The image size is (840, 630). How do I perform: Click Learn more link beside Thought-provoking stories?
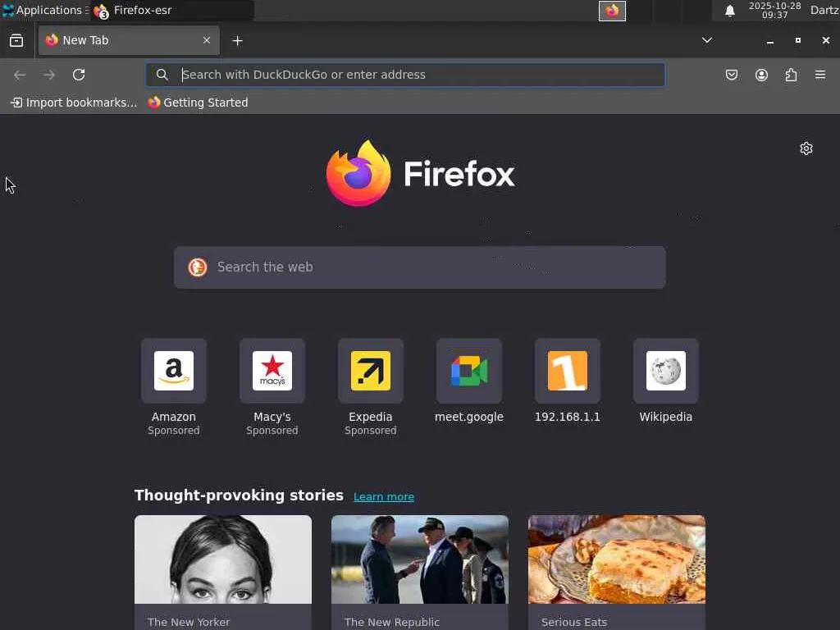tap(384, 496)
